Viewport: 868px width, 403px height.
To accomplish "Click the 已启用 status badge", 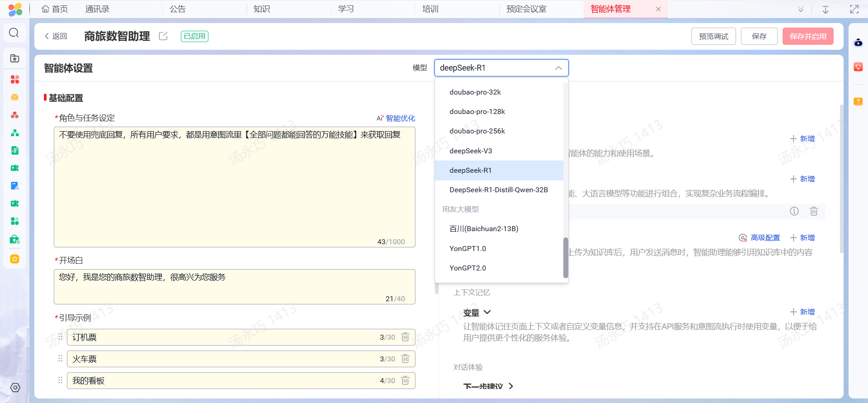I will tap(194, 36).
